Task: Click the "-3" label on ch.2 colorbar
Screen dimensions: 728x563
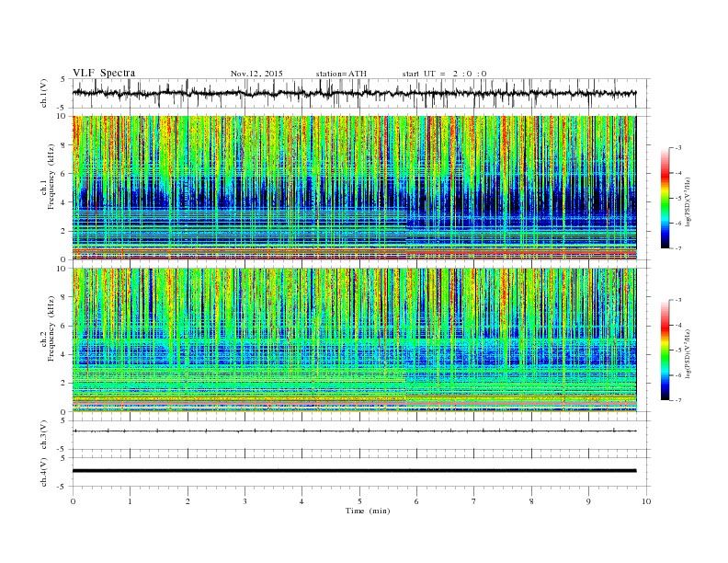Action: pos(678,301)
